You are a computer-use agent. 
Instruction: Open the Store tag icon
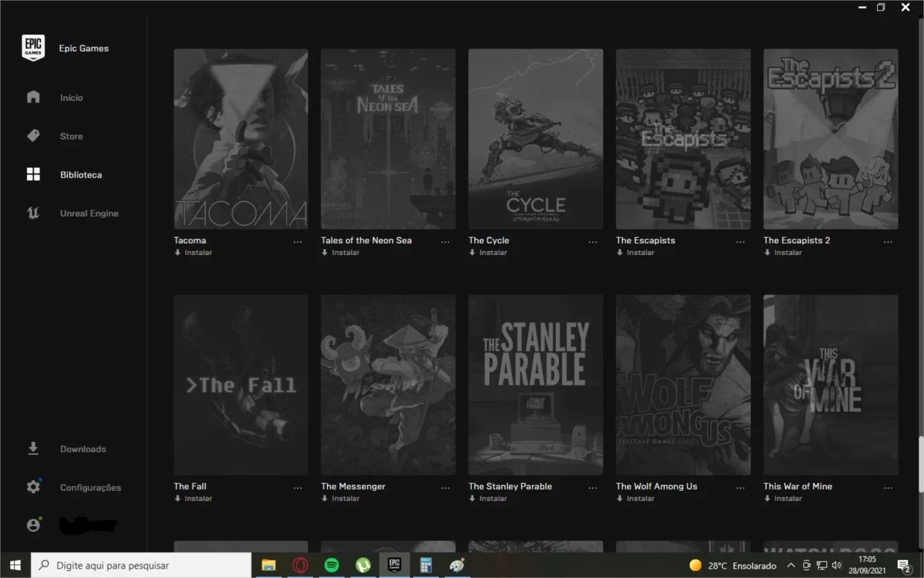[x=33, y=135]
